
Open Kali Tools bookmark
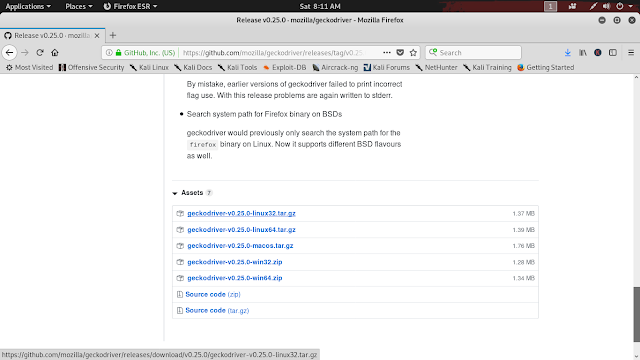pyautogui.click(x=238, y=67)
